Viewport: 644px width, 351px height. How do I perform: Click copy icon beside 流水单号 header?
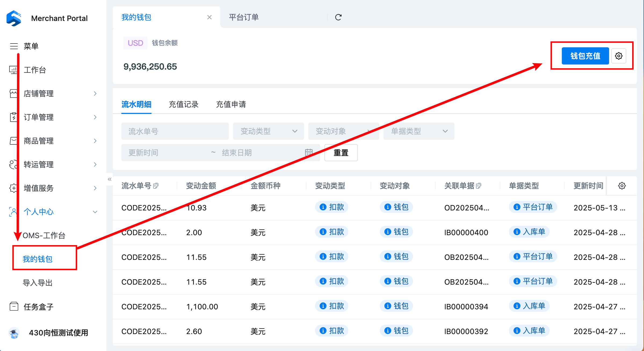tap(156, 186)
